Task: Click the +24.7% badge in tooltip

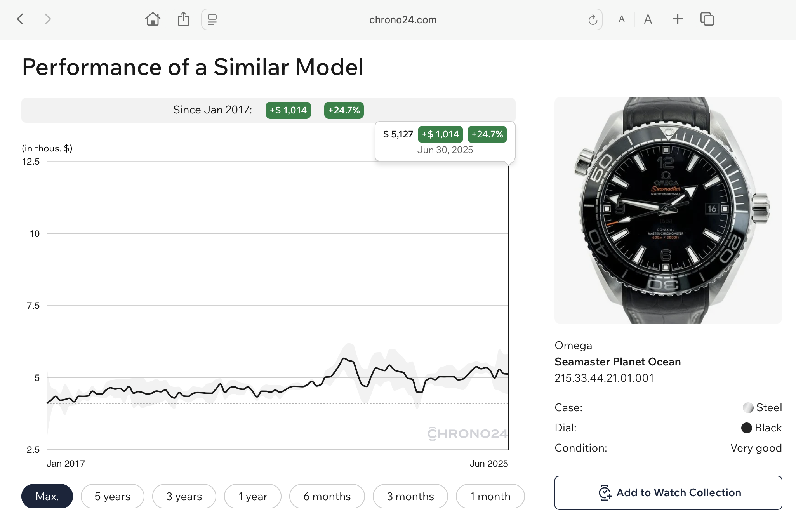Action: (487, 134)
